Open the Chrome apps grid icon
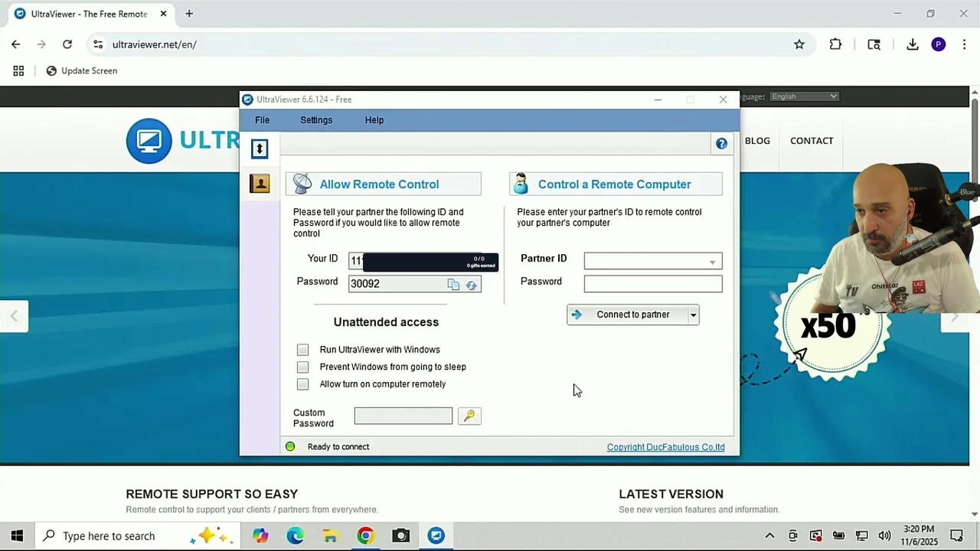The image size is (980, 551). coord(18,70)
